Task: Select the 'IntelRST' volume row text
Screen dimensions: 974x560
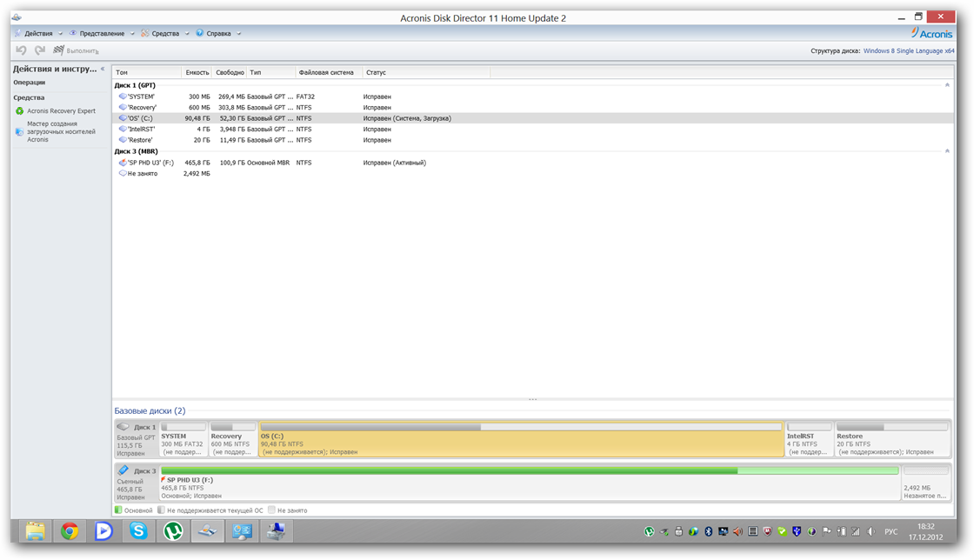Action: point(141,130)
